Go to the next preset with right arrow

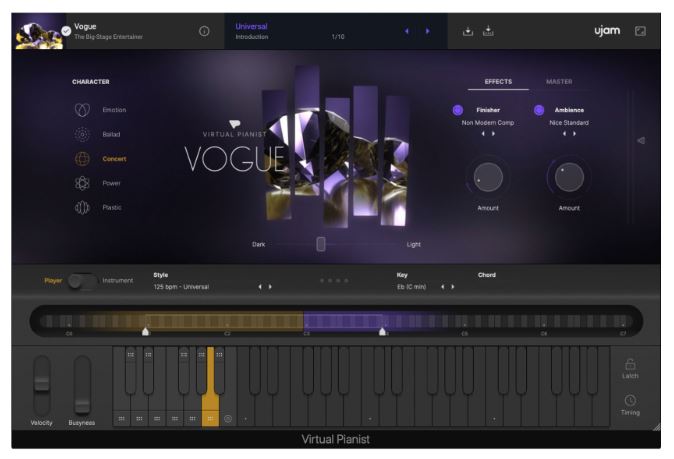[427, 31]
